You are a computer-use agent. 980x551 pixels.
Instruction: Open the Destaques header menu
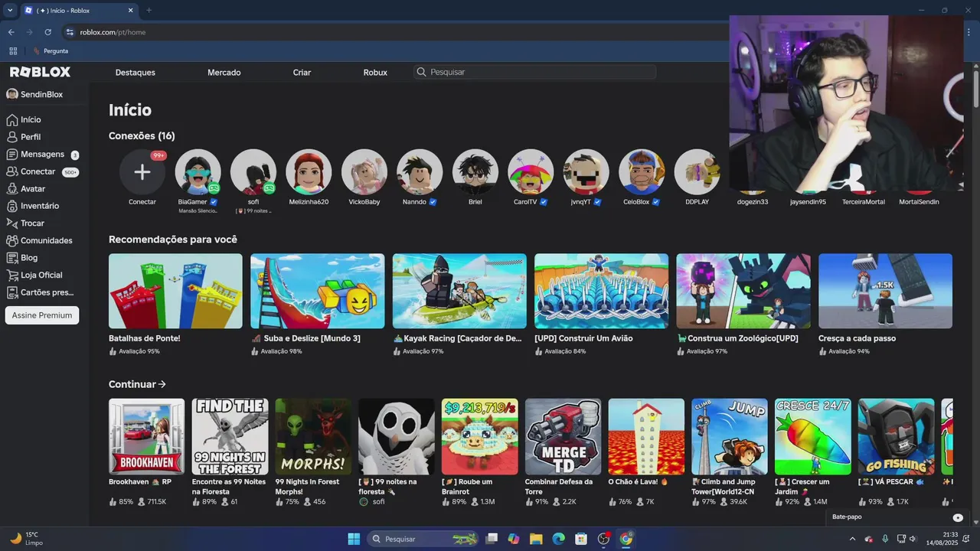136,73
